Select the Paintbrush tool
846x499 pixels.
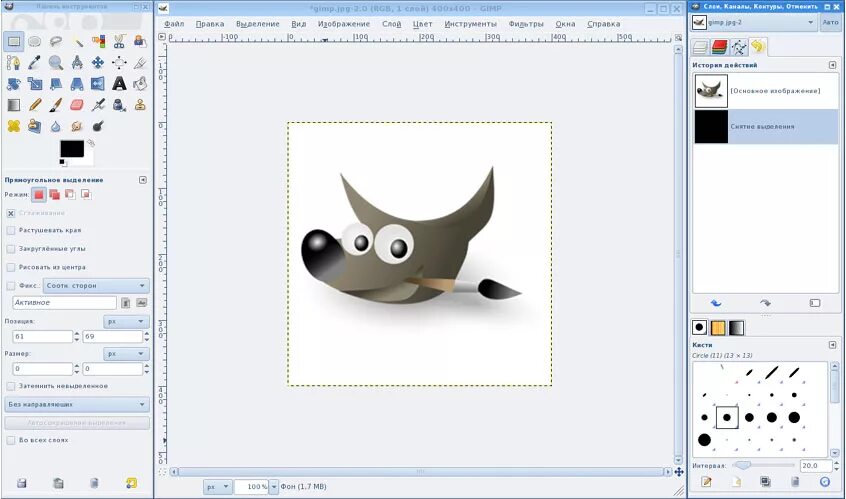click(x=56, y=105)
